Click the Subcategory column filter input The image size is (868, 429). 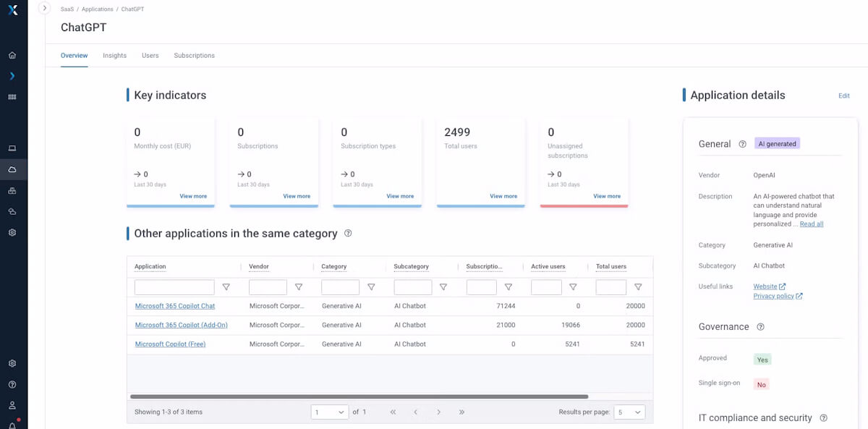(413, 287)
